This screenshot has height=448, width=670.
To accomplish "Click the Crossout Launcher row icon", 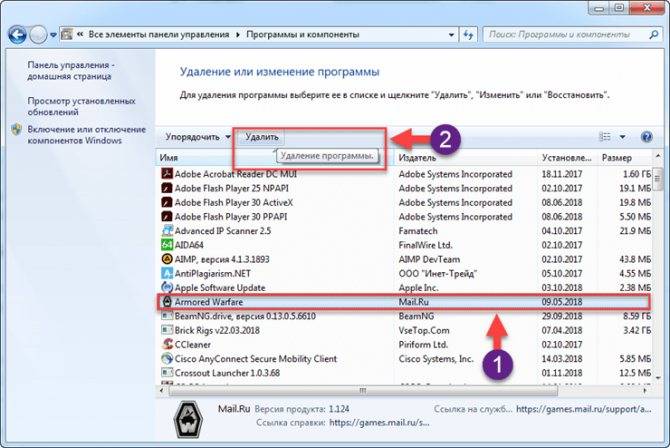I will (167, 372).
